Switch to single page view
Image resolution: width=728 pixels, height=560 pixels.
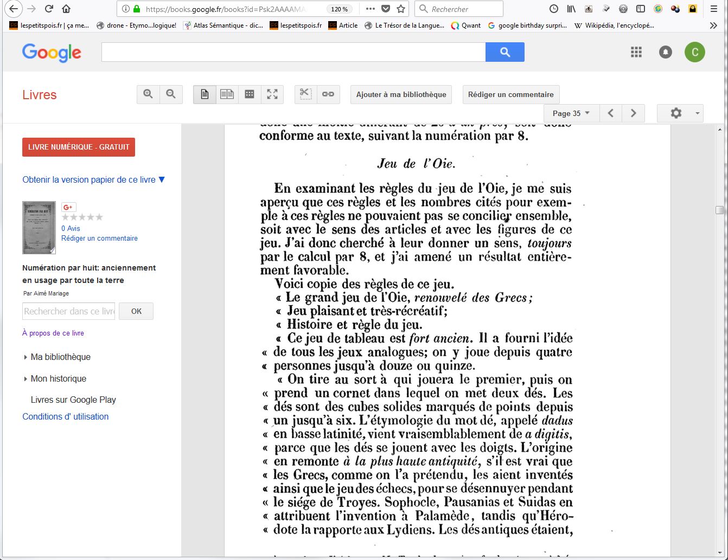205,94
